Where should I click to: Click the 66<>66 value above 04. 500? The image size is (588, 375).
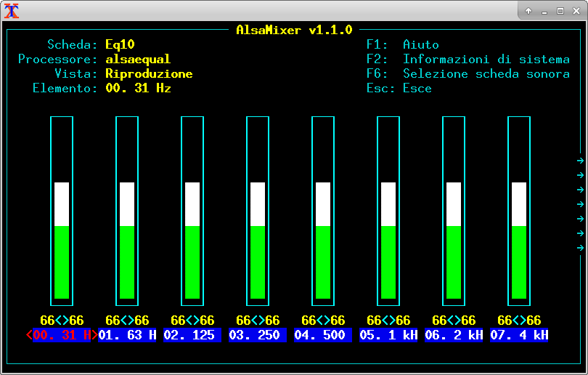tap(323, 320)
